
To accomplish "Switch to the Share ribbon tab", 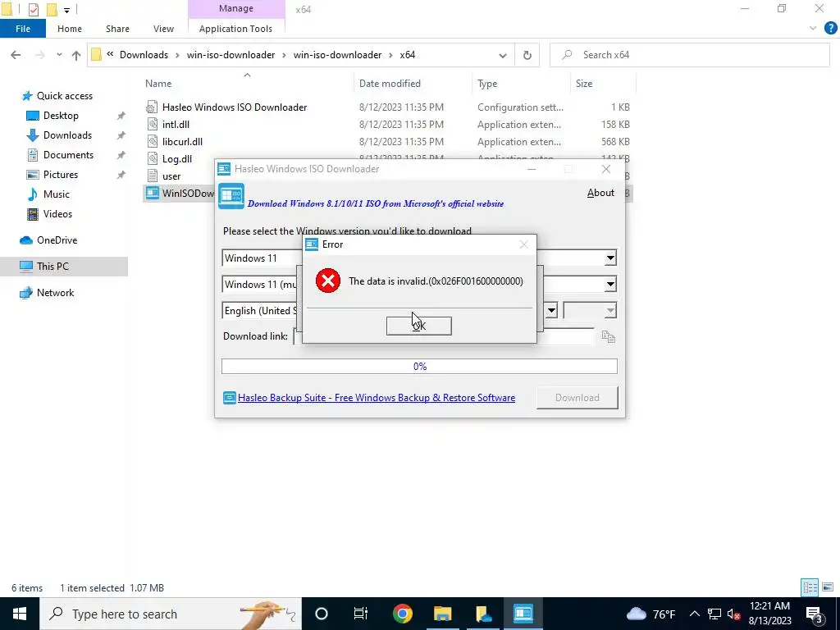I will pos(117,29).
